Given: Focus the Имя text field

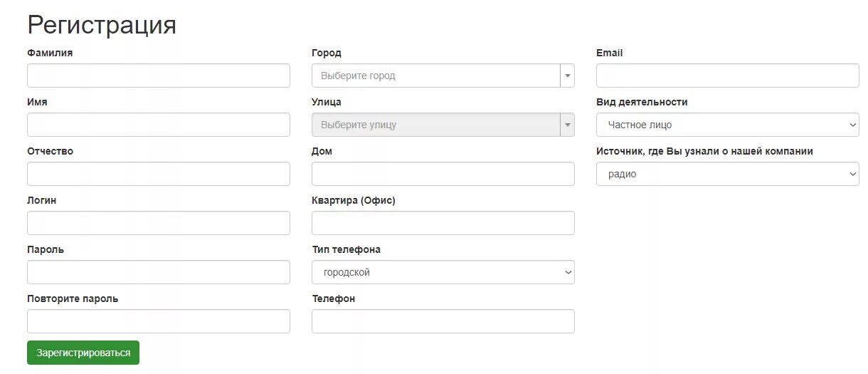Looking at the screenshot, I should [x=158, y=125].
